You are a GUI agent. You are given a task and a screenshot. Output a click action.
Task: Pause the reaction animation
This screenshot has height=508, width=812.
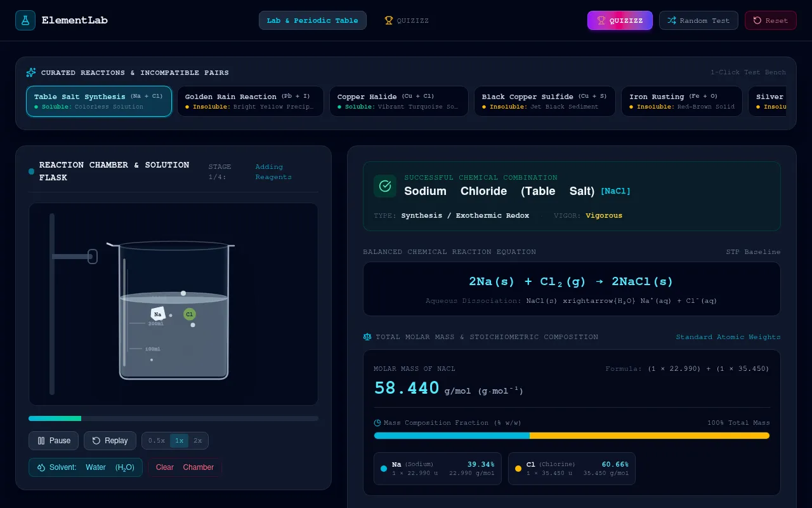(x=54, y=441)
